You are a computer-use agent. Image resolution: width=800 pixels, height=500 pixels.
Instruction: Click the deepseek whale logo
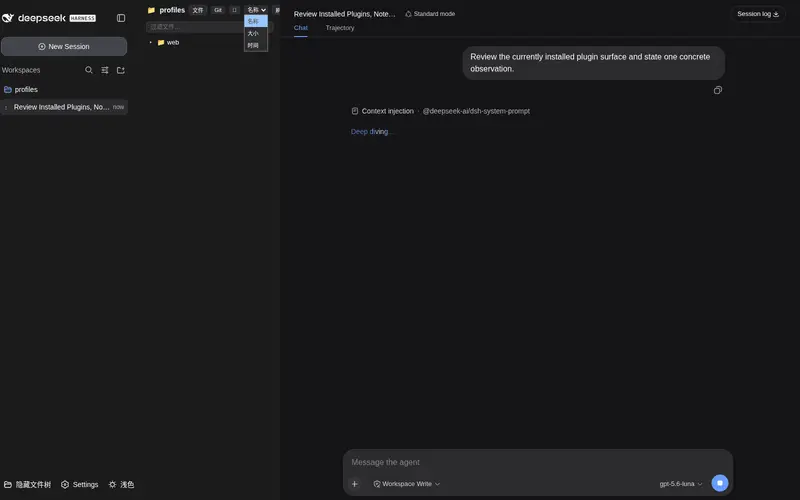click(8, 18)
